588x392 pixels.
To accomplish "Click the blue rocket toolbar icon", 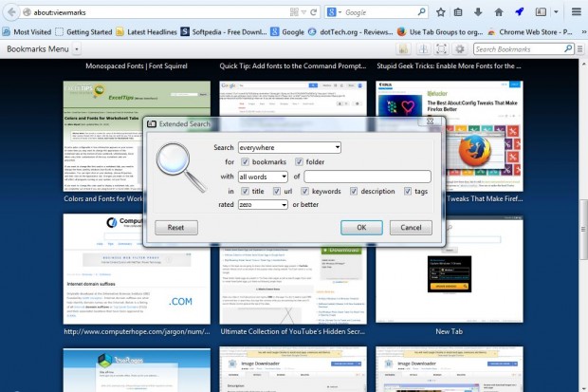I will (x=519, y=12).
